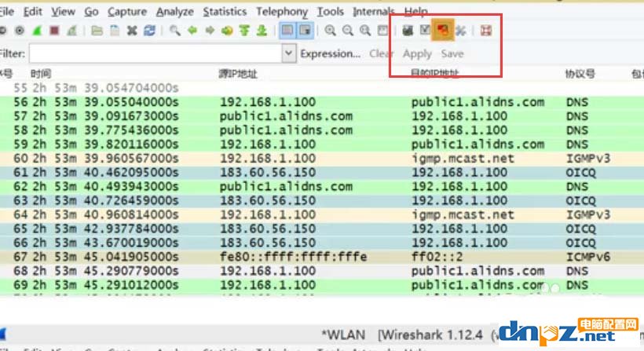The width and height of the screenshot is (644, 351).
Task: Select packet 59 timestamp 39.820116000s
Action: (322, 144)
